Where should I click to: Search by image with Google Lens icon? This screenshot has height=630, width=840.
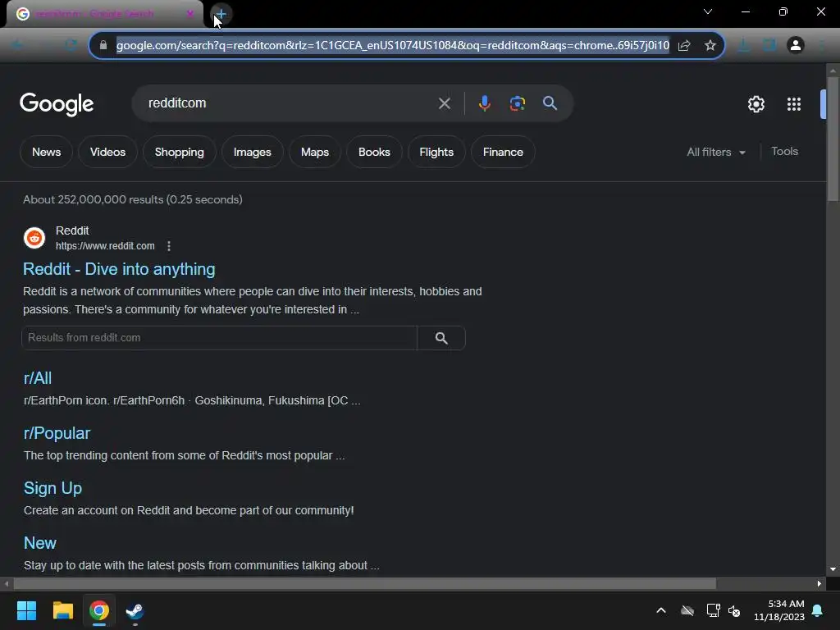517,103
